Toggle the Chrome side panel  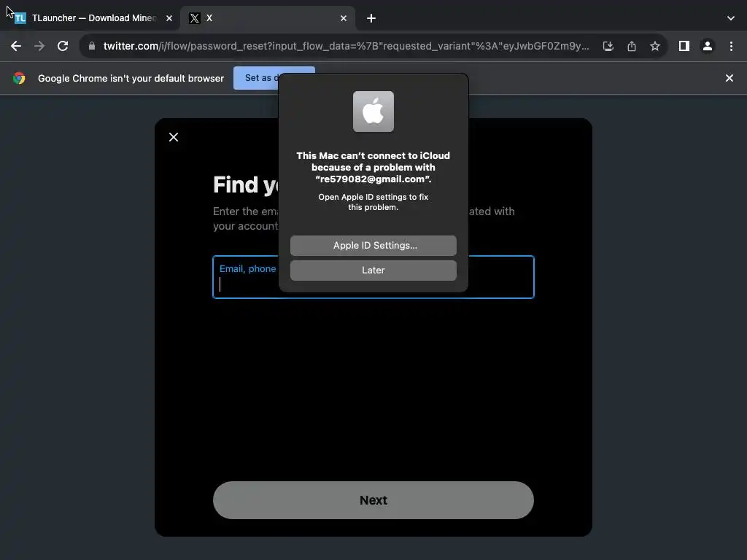[x=684, y=46]
